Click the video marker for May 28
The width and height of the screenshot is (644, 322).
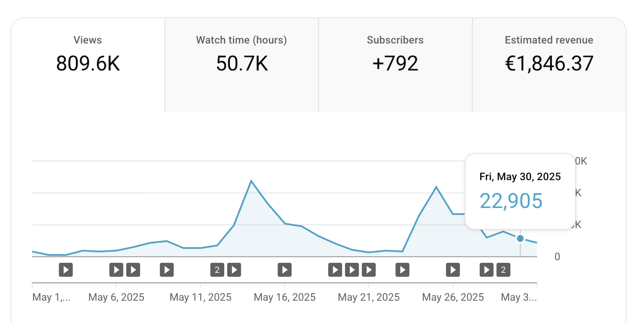click(487, 270)
